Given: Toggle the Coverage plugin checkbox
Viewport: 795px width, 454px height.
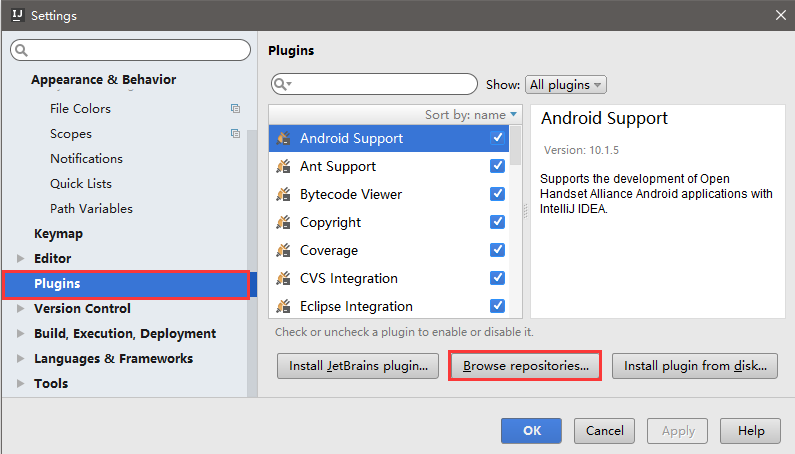Looking at the screenshot, I should (x=497, y=250).
